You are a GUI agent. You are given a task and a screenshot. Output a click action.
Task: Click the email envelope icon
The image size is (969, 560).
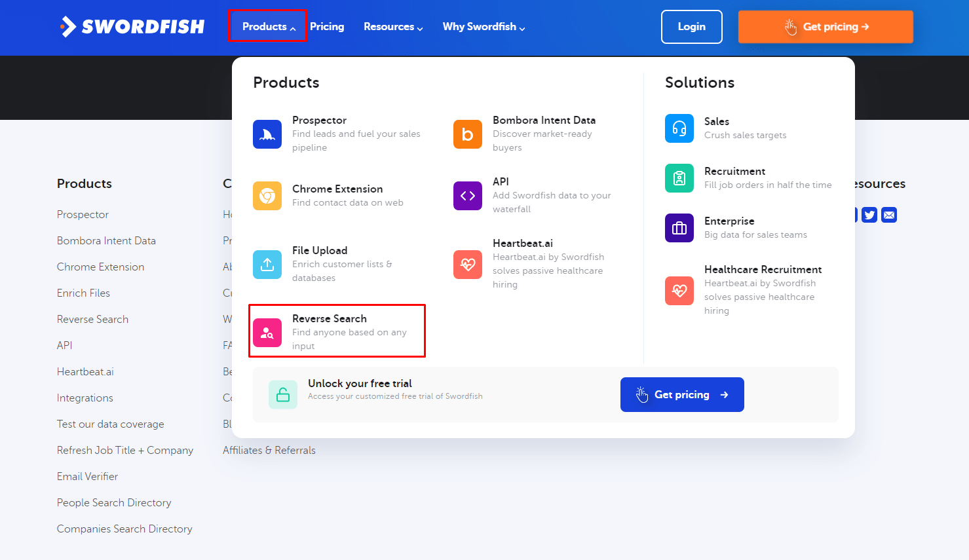point(888,214)
